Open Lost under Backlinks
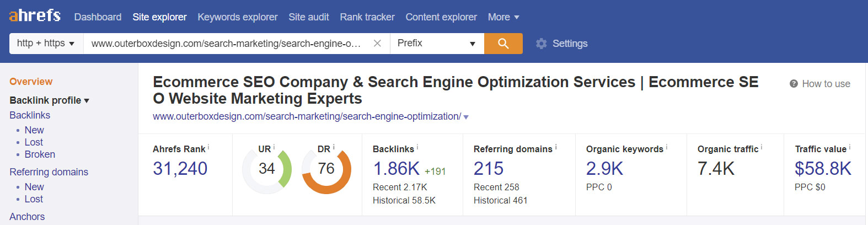This screenshot has width=868, height=225. coord(34,142)
